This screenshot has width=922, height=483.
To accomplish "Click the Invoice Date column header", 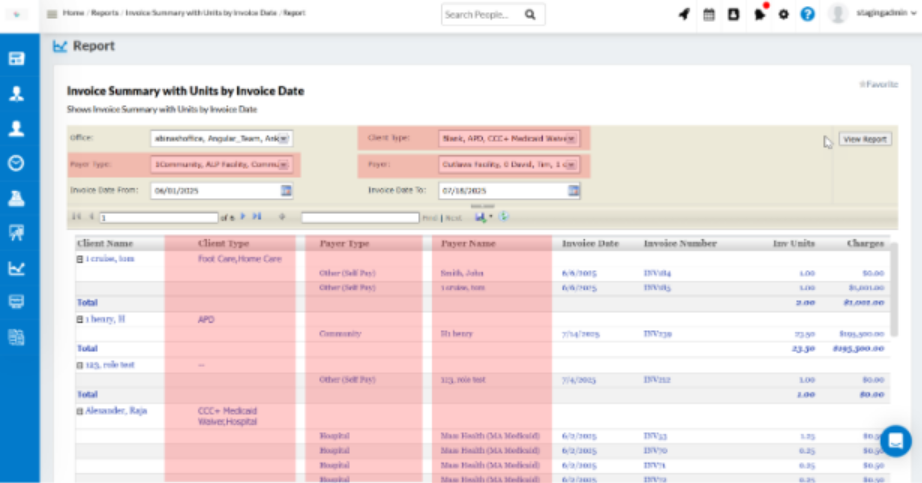I will click(x=590, y=243).
